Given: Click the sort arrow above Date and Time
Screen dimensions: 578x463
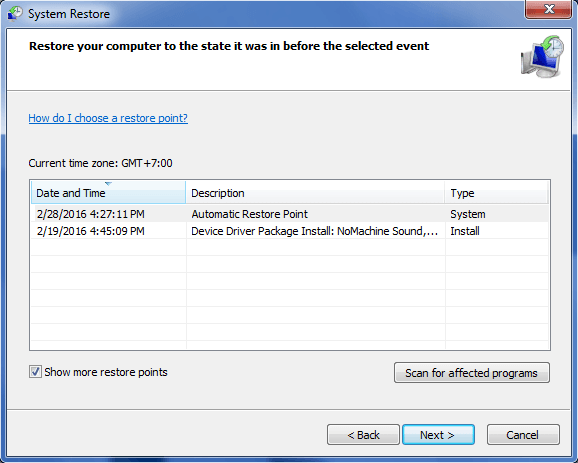Looking at the screenshot, I should (108, 184).
